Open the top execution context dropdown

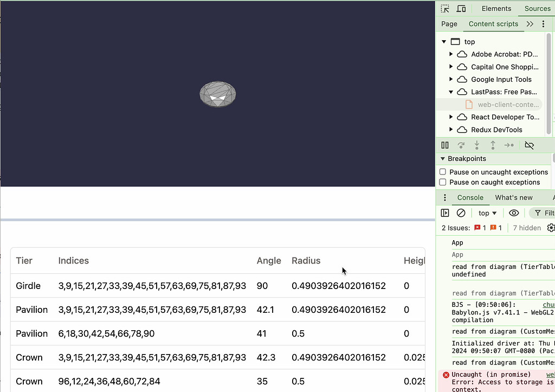[487, 213]
